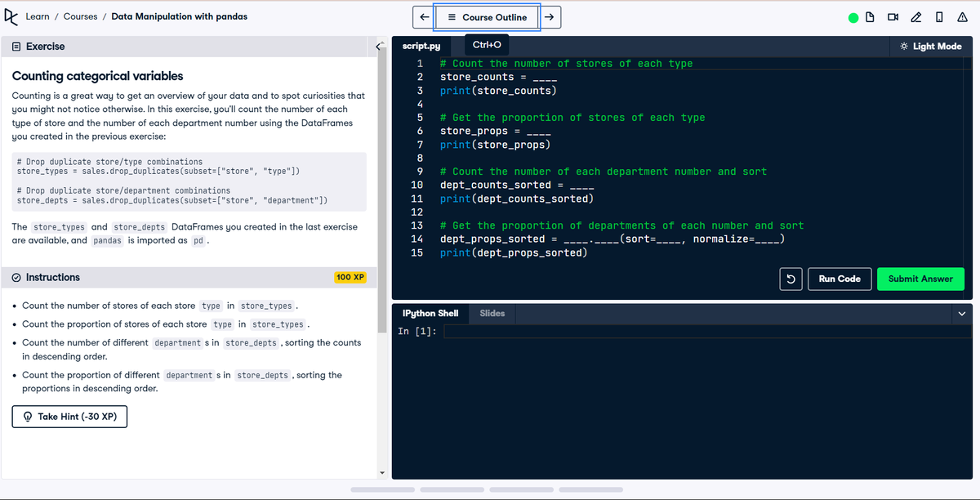The height and width of the screenshot is (500, 980).
Task: Open the document notes icon in header
Action: click(871, 17)
